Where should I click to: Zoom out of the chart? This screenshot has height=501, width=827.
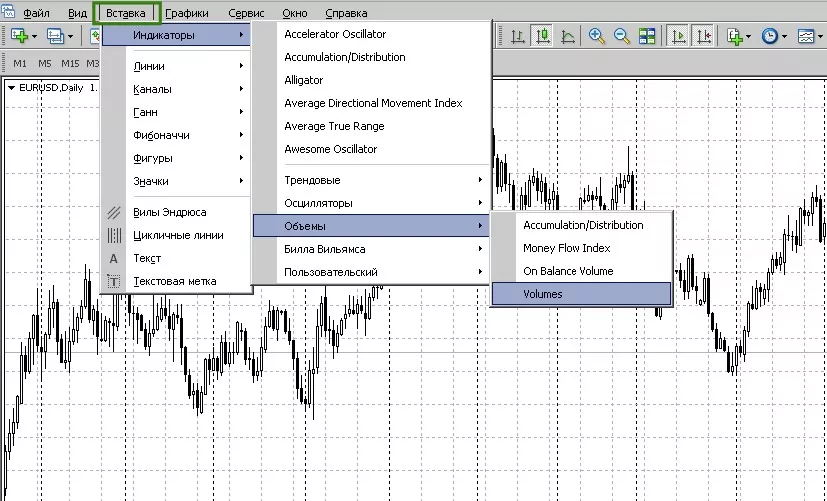(x=622, y=36)
